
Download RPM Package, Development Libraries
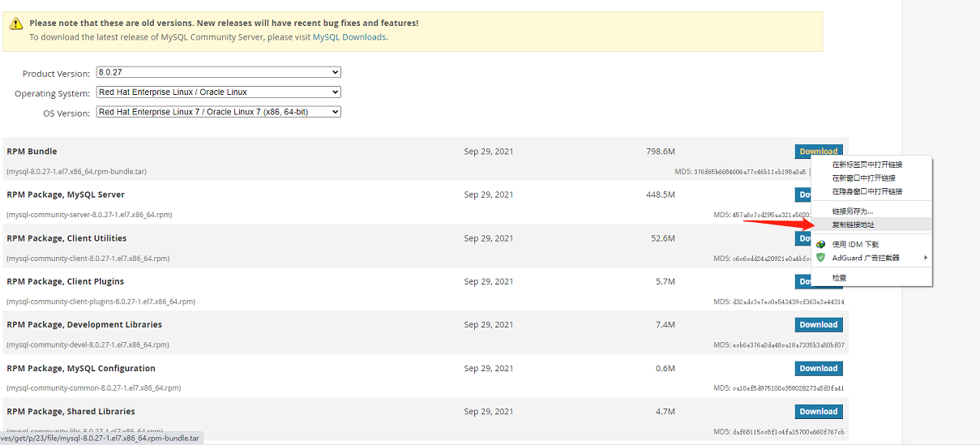(x=818, y=325)
